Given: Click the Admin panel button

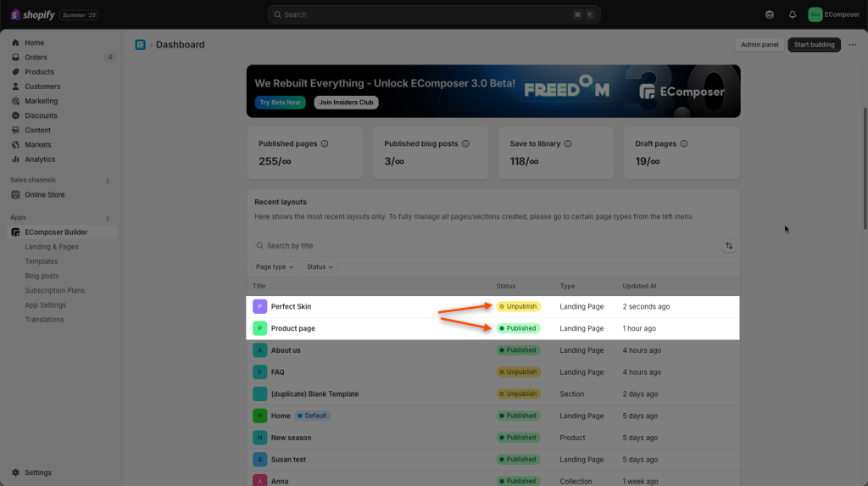Looking at the screenshot, I should coord(759,45).
